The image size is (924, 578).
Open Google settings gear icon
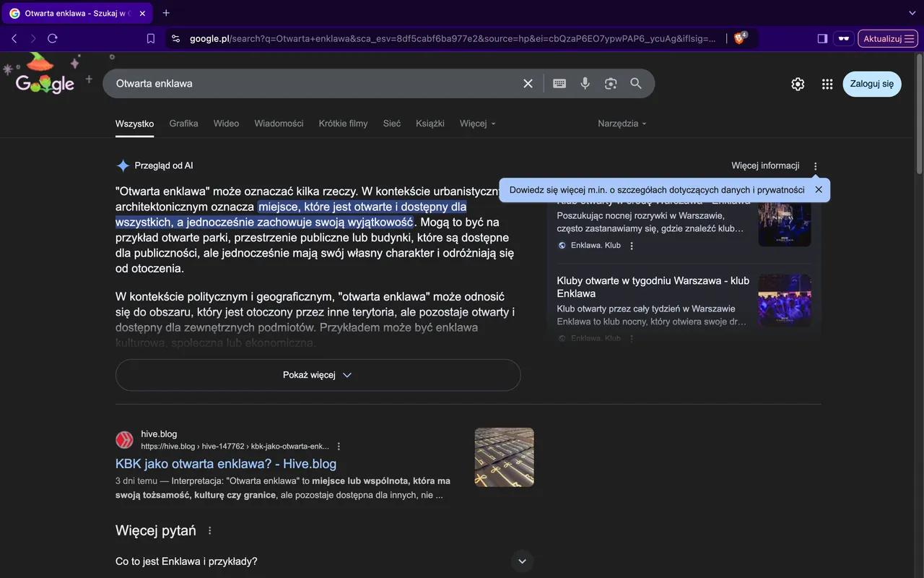tap(798, 84)
